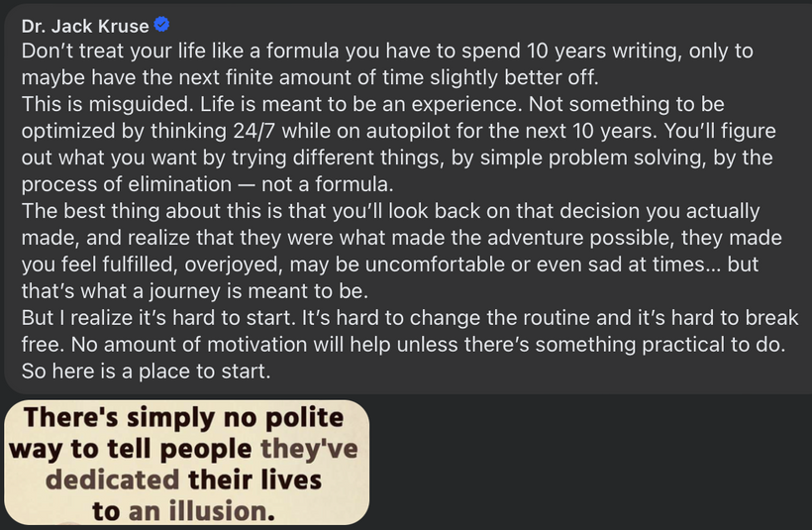Click 'dedicated' in the attached picture
Screen dimensions: 812x530
click(x=112, y=479)
